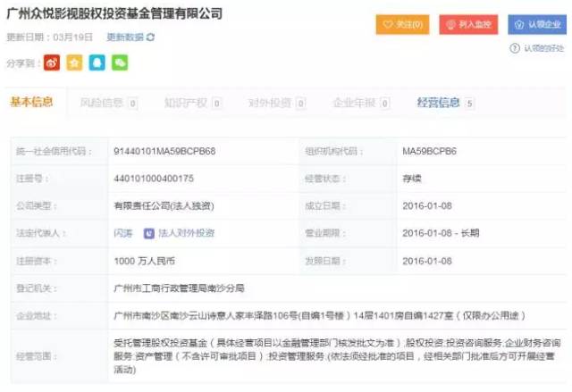Image resolution: width=572 pixels, height=392 pixels.
Task: Share to WeChat via green icon
Action: point(119,63)
